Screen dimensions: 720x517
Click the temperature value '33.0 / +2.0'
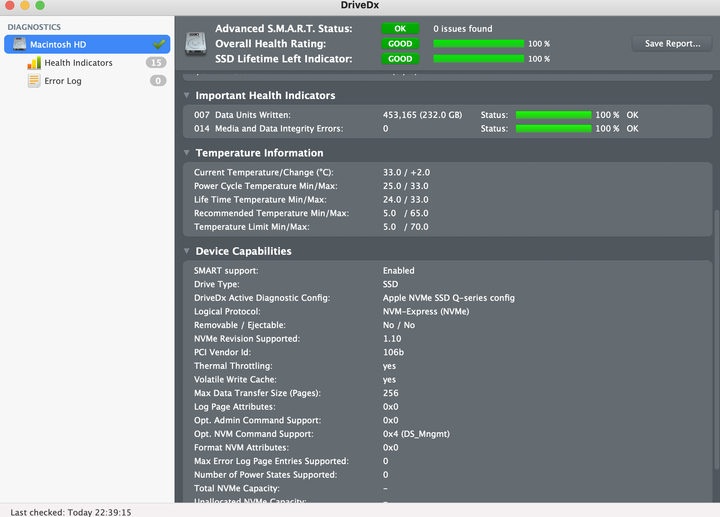click(406, 173)
